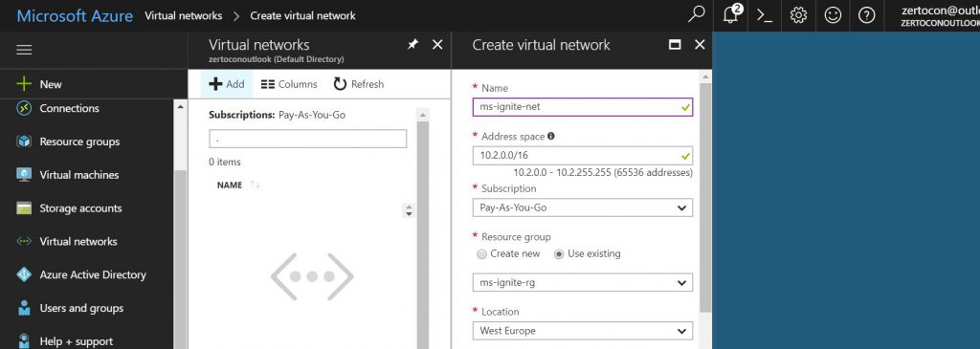Image resolution: width=980 pixels, height=349 pixels.
Task: Click the Connections sidebar icon
Action: 24,109
